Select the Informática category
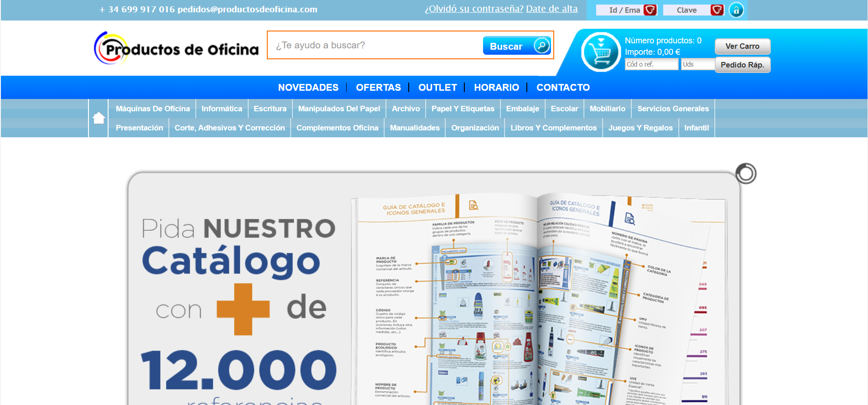 222,109
